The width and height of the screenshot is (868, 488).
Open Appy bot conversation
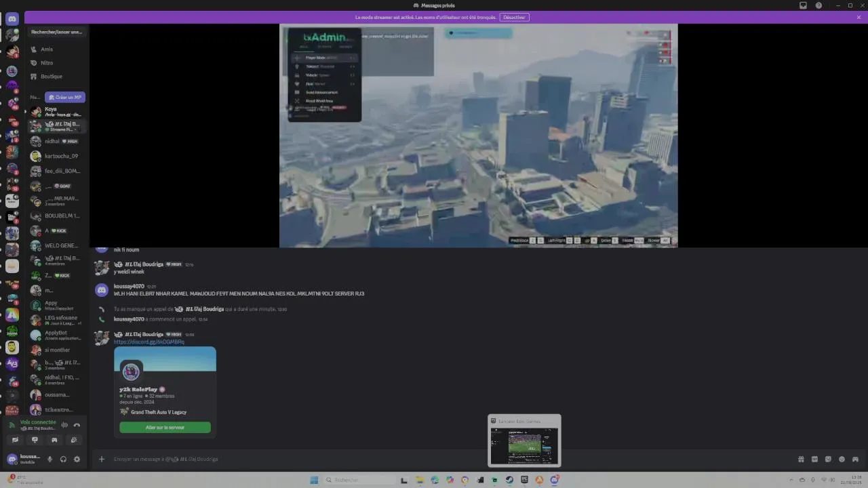point(57,305)
